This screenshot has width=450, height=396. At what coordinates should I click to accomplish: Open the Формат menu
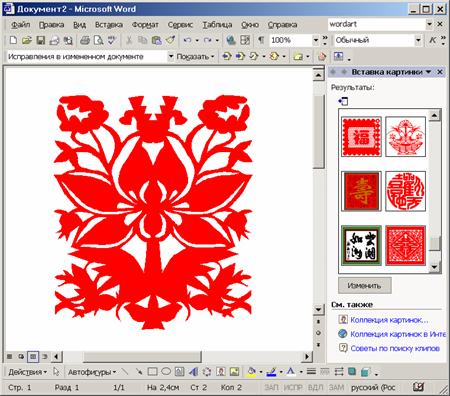pyautogui.click(x=145, y=25)
